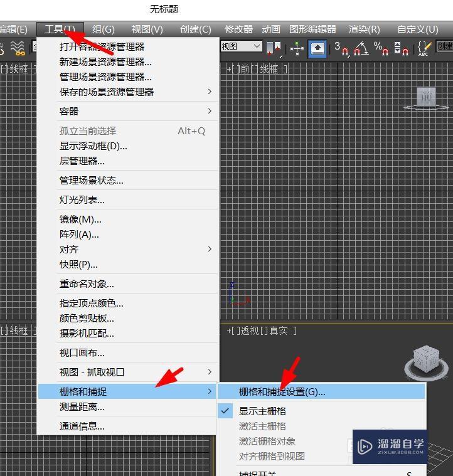Viewport: 453px width, 476px height.
Task: Toggle the Percent Snap icon
Action: click(x=381, y=48)
